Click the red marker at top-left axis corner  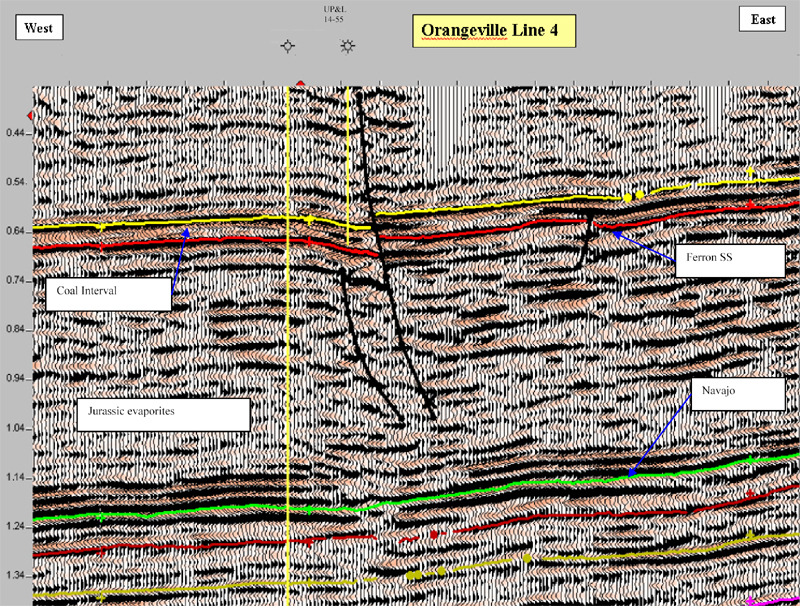click(29, 117)
